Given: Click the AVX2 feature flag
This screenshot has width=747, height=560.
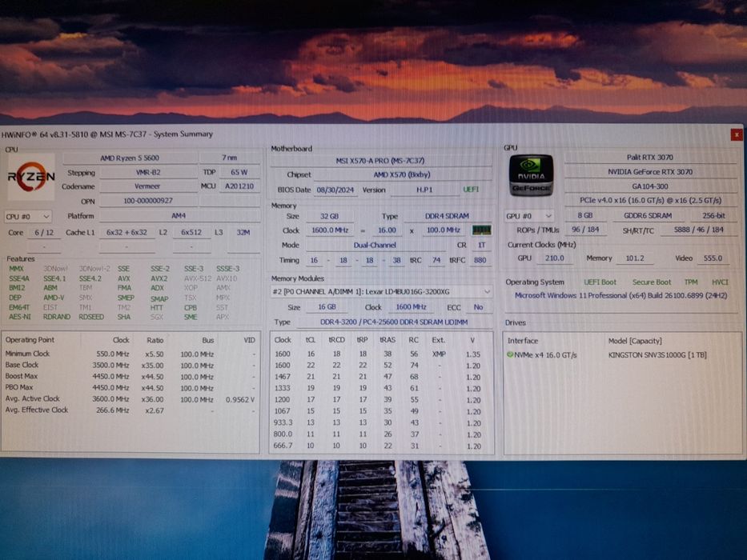Looking at the screenshot, I should pos(159,278).
